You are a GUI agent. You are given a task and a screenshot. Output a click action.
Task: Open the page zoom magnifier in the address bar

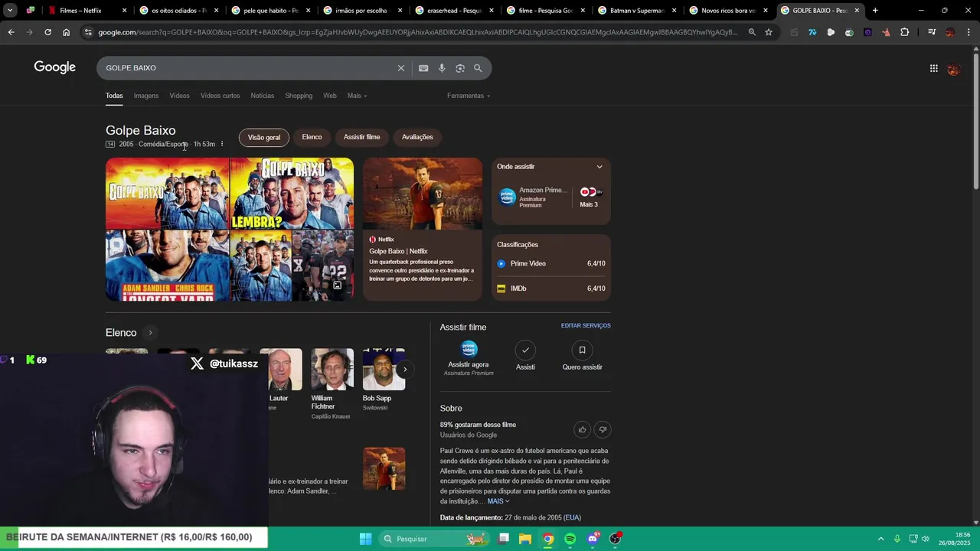tap(752, 32)
